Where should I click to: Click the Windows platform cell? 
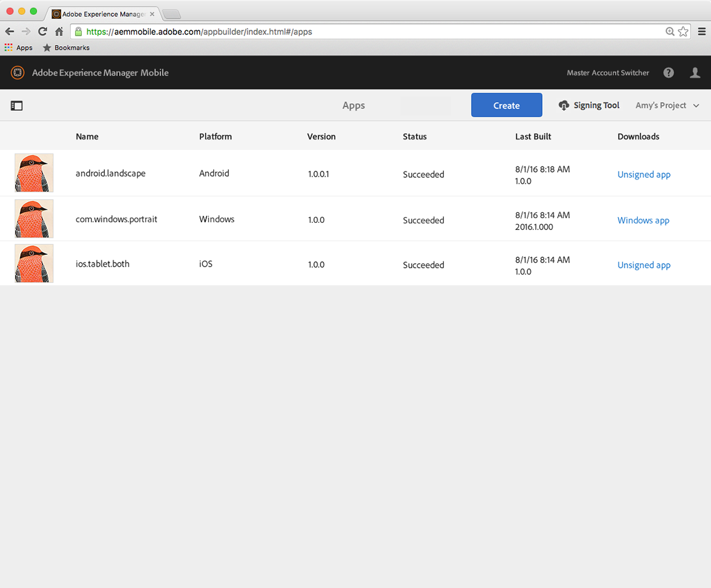point(217,219)
